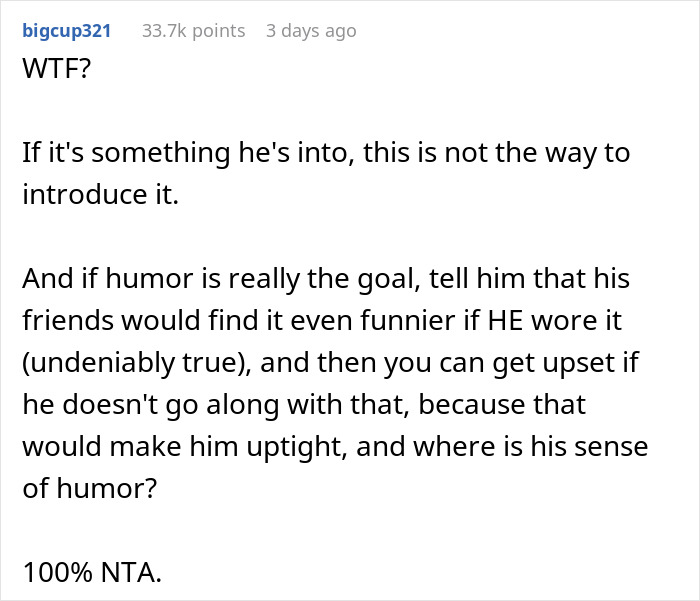Screen dimensions: 700x601
Task: Click the WTF? opening line
Action: (56, 68)
